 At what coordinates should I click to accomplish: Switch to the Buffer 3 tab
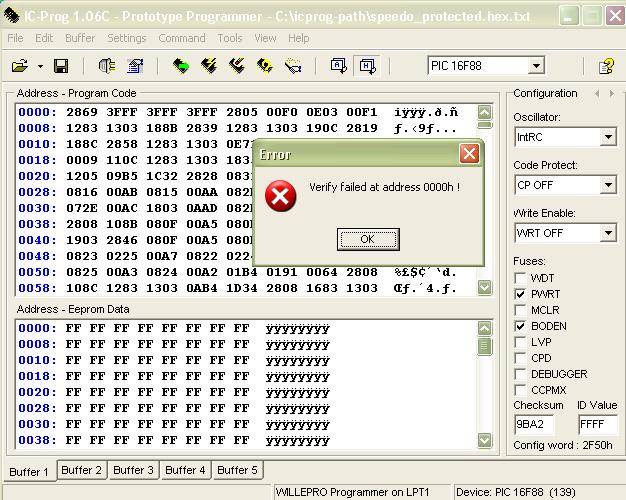point(133,470)
